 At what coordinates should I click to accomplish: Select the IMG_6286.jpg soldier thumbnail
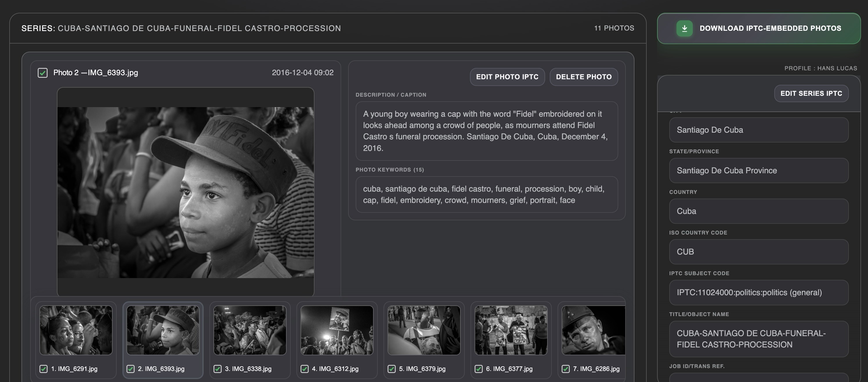click(593, 330)
